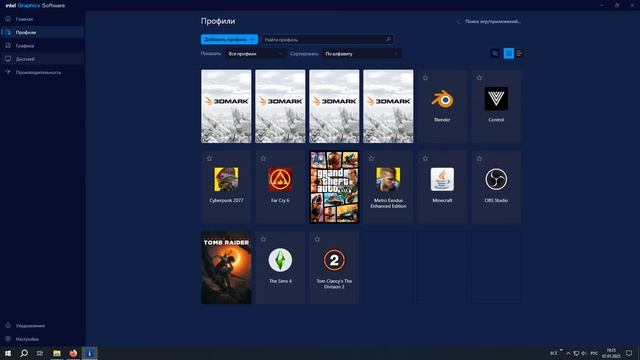
Task: Switch to grid view
Action: [509, 53]
